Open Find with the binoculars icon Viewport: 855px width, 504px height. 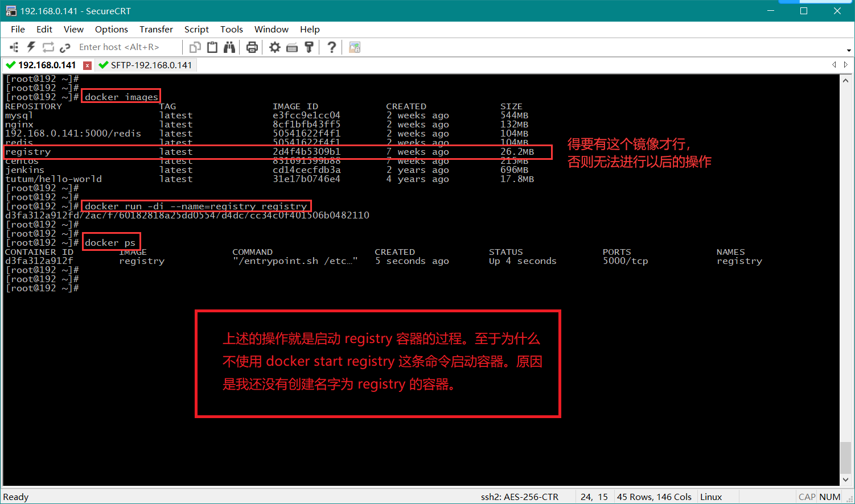point(229,47)
